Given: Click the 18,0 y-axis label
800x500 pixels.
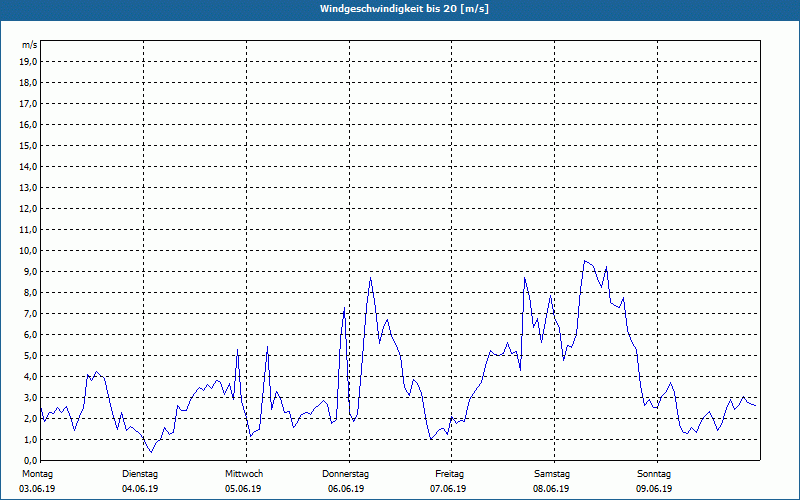Looking at the screenshot, I should tap(28, 83).
